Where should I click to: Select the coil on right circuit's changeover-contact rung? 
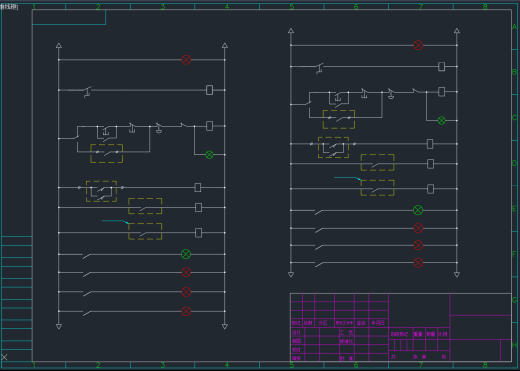(x=430, y=144)
